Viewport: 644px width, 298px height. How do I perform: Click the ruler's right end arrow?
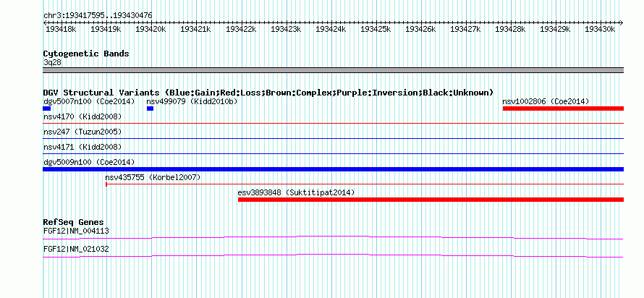tap(622, 22)
